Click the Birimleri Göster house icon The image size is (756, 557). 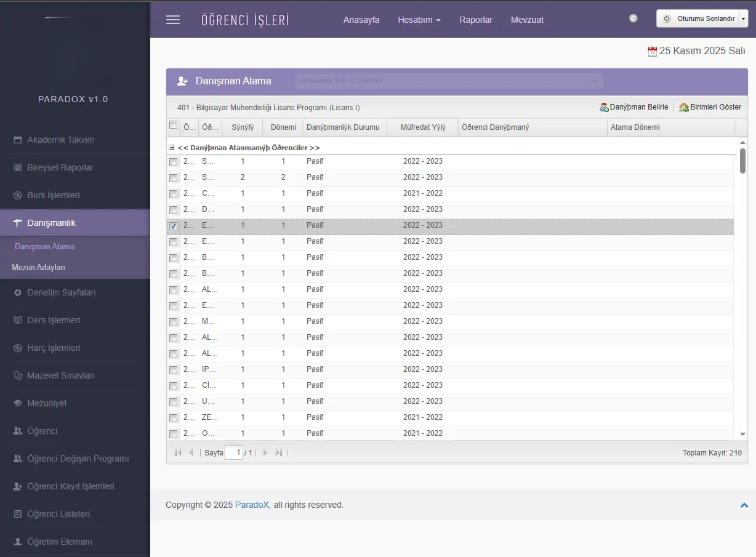tap(683, 107)
